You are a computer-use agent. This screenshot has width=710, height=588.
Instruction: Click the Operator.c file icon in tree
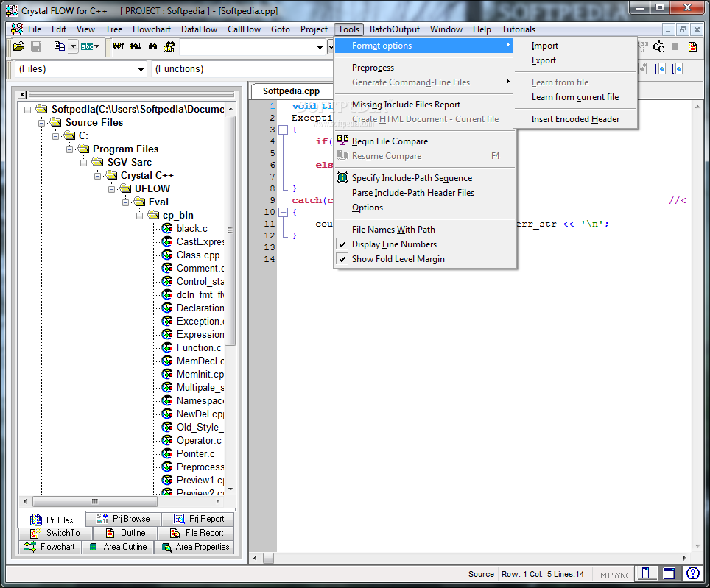pos(167,440)
